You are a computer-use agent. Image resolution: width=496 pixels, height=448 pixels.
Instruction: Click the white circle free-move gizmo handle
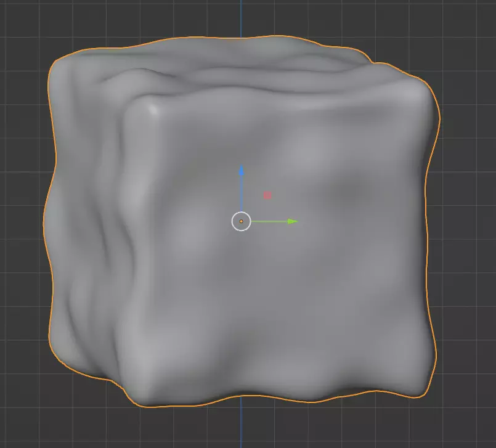(x=242, y=221)
